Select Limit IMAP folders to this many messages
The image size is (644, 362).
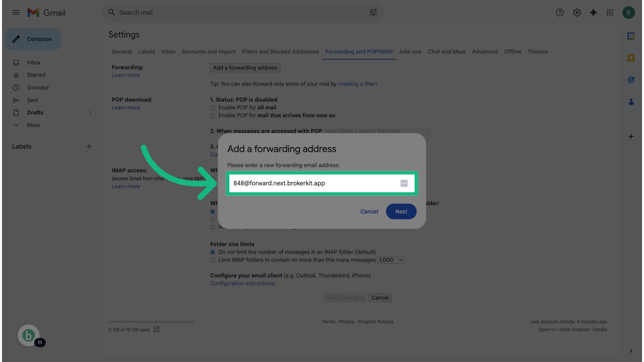tap(213, 260)
